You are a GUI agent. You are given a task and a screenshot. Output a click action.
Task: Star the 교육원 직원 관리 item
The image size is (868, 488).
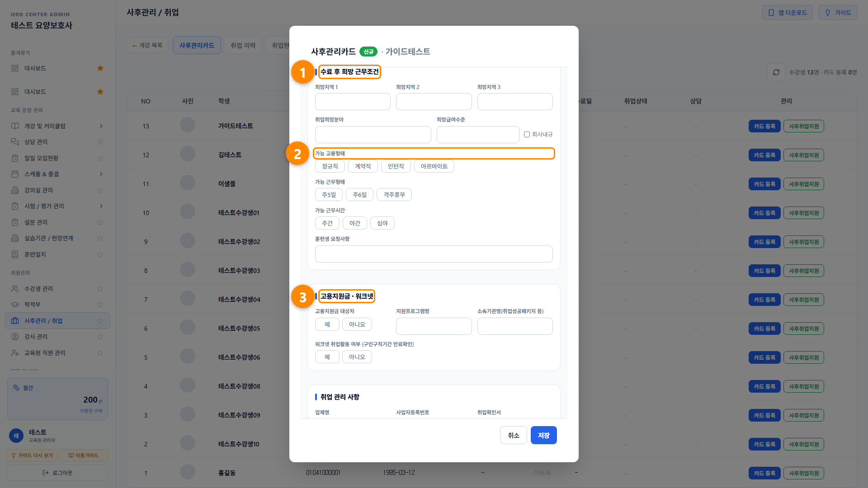(100, 353)
